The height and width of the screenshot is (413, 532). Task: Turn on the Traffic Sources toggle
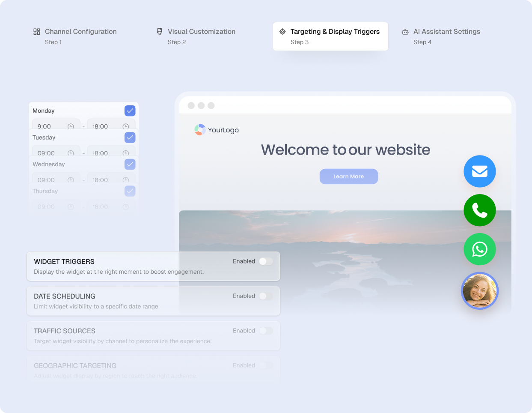click(x=265, y=331)
